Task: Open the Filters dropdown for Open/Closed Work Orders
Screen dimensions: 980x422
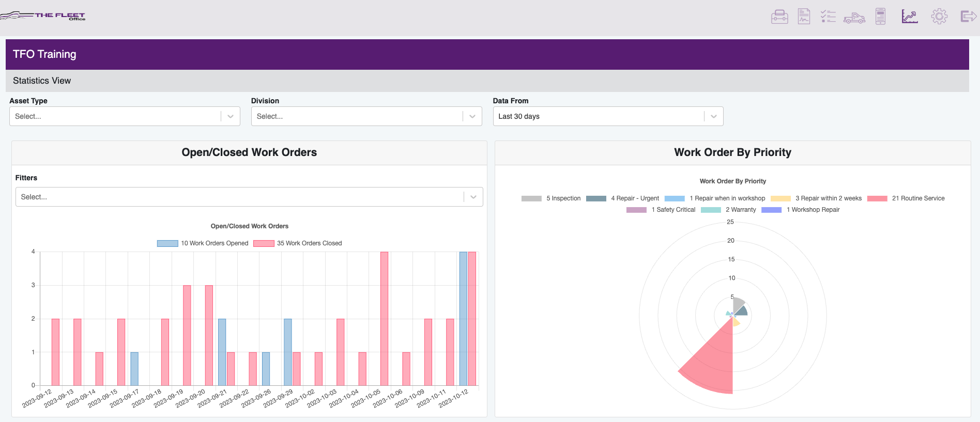Action: [x=249, y=197]
